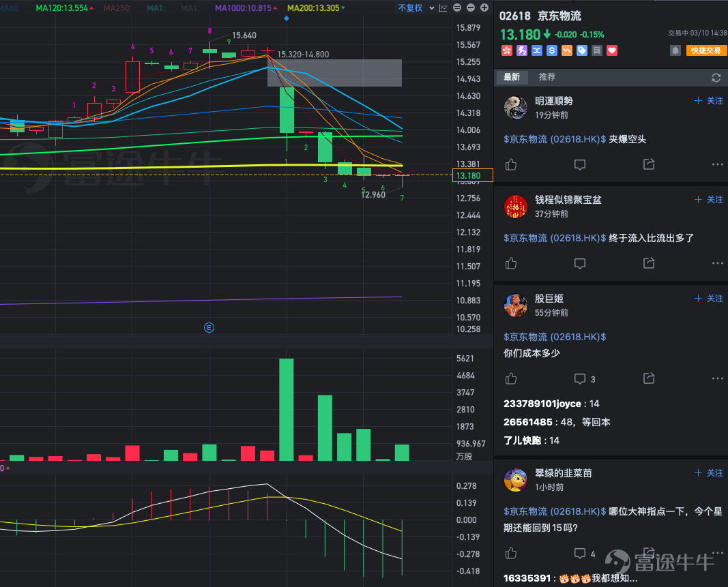Image resolution: width=728 pixels, height=587 pixels.
Task: Click the blue price tag icon
Action: click(x=582, y=50)
